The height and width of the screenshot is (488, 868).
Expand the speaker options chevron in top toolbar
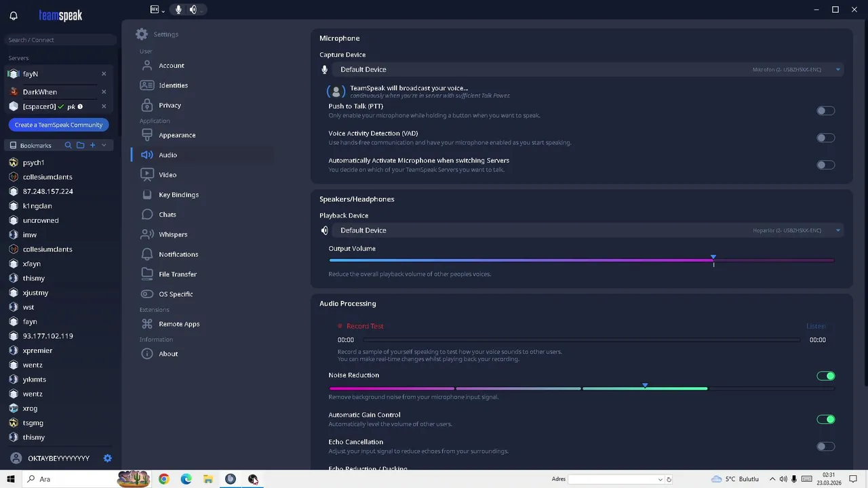pos(203,10)
